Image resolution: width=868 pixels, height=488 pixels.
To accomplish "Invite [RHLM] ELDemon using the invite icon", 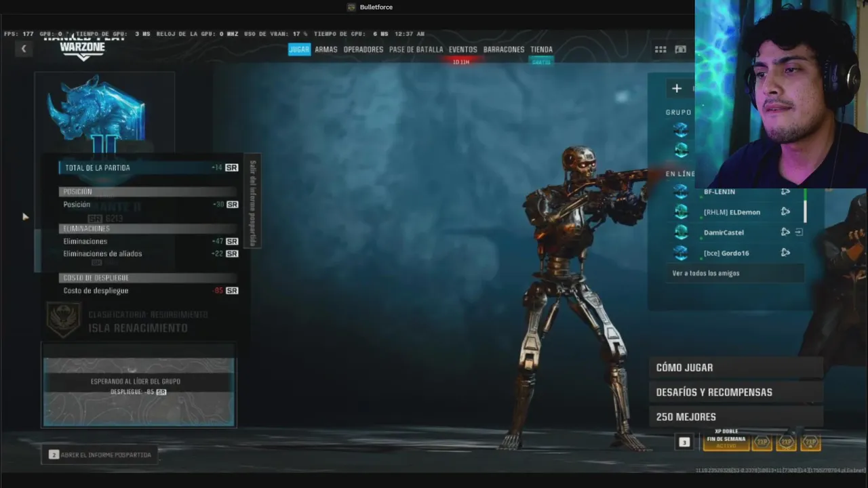I will tap(785, 212).
